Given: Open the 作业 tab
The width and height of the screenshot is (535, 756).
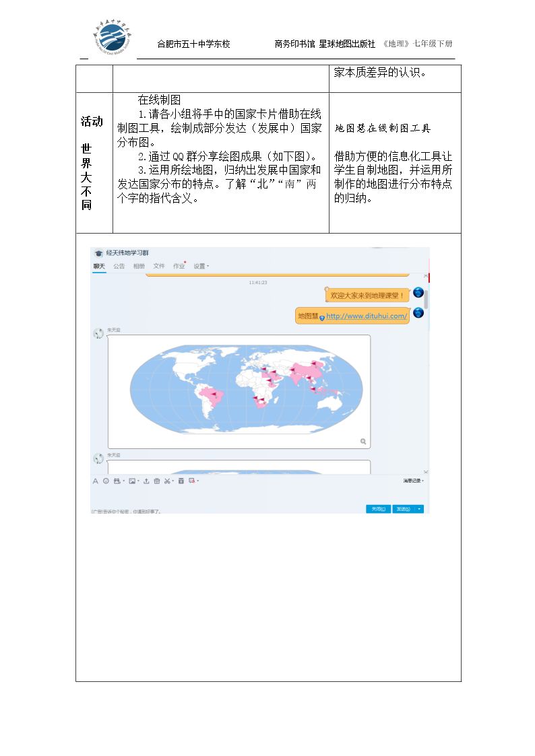Looking at the screenshot, I should click(179, 266).
